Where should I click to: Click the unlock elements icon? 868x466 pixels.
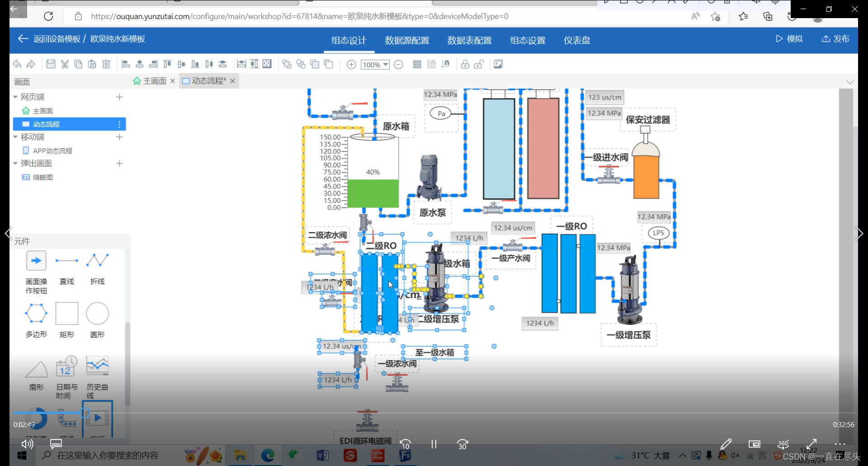[479, 64]
